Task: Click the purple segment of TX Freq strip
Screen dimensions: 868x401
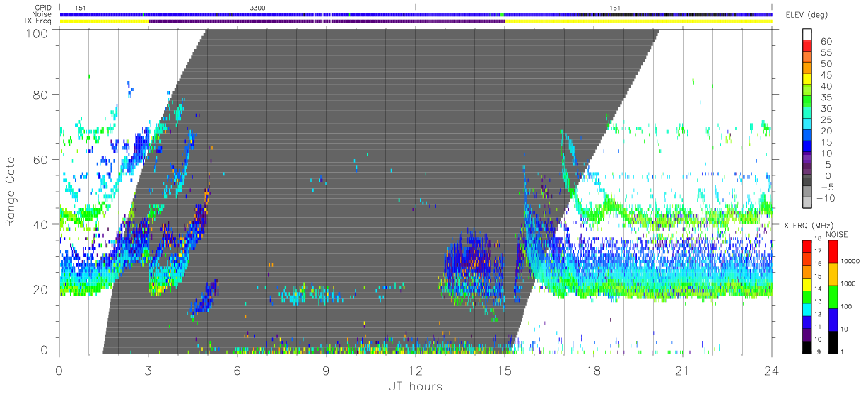Action: tap(327, 21)
